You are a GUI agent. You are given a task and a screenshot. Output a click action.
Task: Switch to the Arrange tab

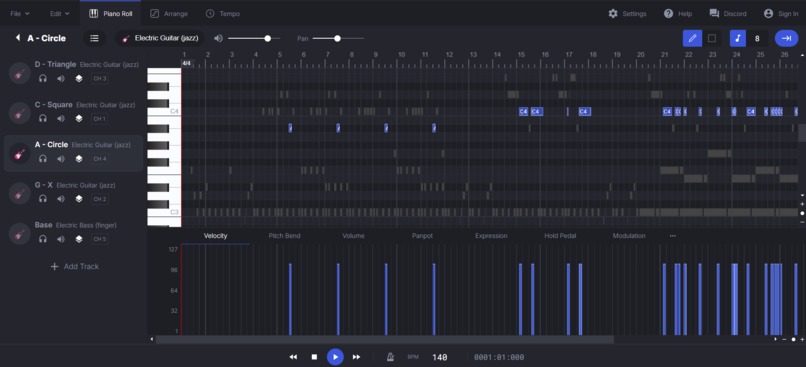pos(169,14)
